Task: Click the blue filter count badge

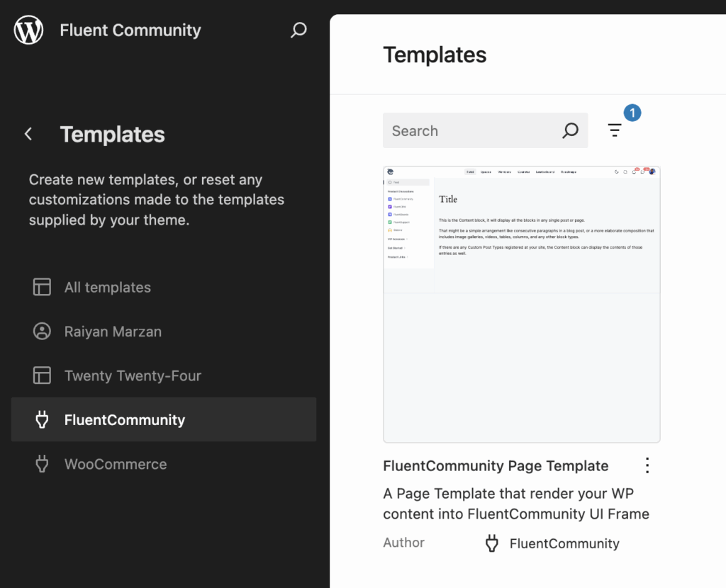Action: click(x=632, y=113)
